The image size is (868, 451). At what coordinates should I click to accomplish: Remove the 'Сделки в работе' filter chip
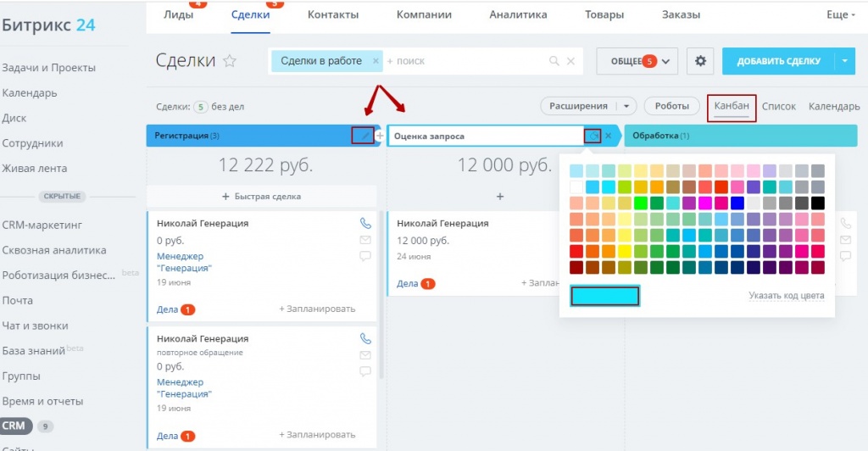(376, 61)
